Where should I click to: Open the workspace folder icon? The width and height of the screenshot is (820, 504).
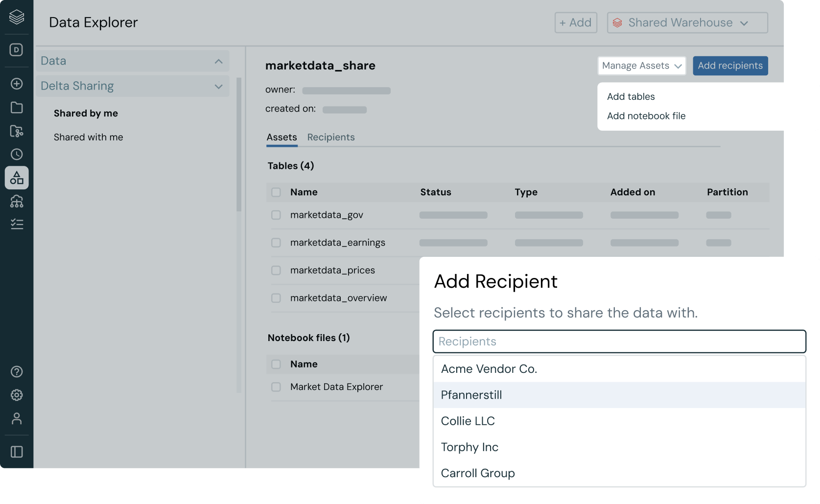coord(17,108)
